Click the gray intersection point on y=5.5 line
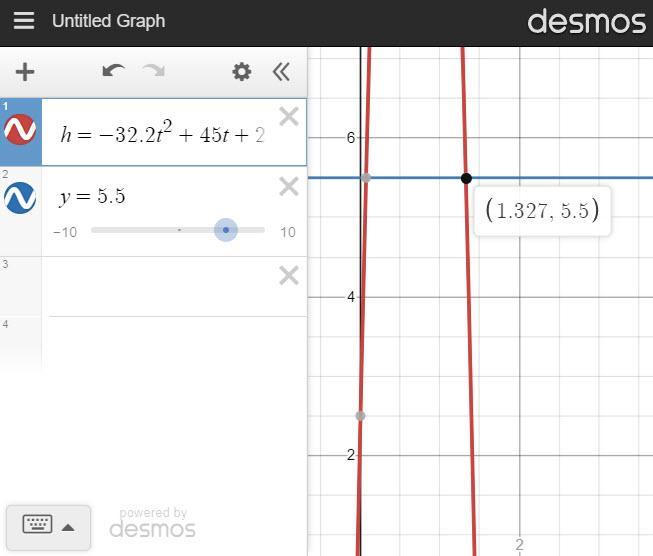Image resolution: width=653 pixels, height=556 pixels. 366,178
